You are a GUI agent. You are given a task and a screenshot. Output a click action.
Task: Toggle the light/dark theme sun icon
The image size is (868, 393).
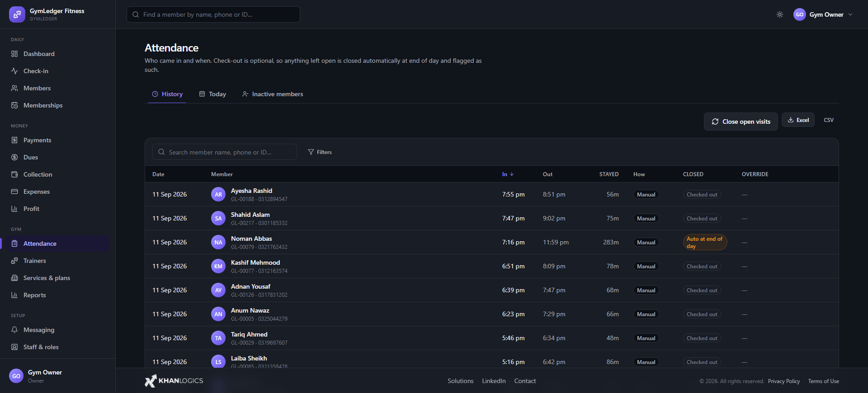point(780,14)
